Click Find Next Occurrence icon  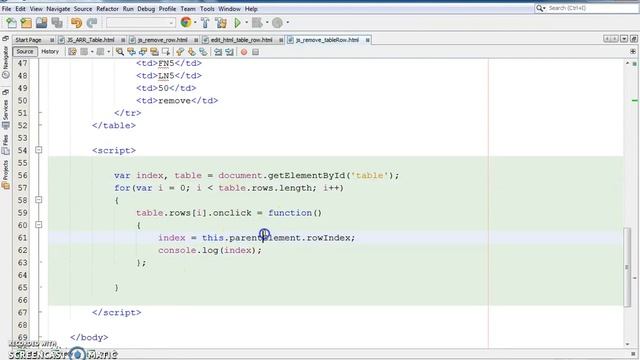(x=143, y=52)
